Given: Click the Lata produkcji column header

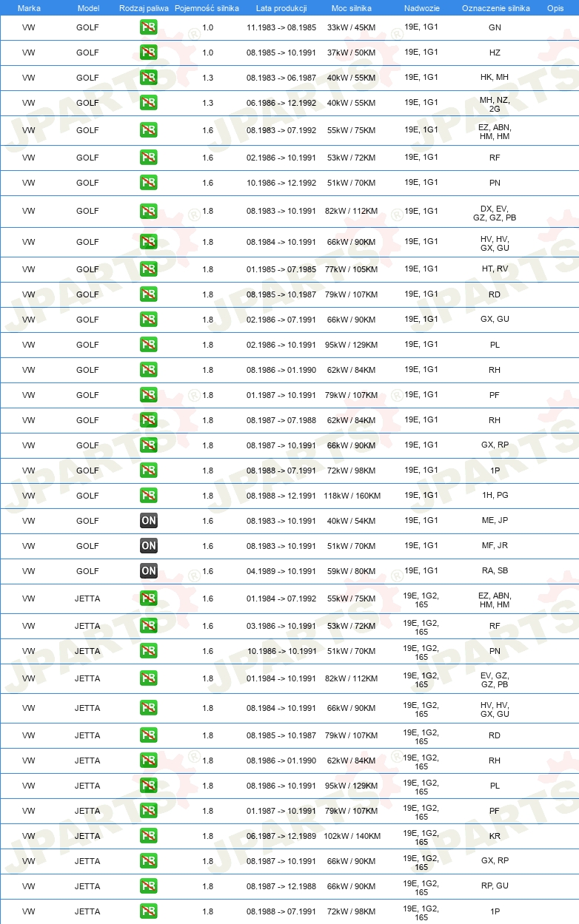Looking at the screenshot, I should 281,7.
